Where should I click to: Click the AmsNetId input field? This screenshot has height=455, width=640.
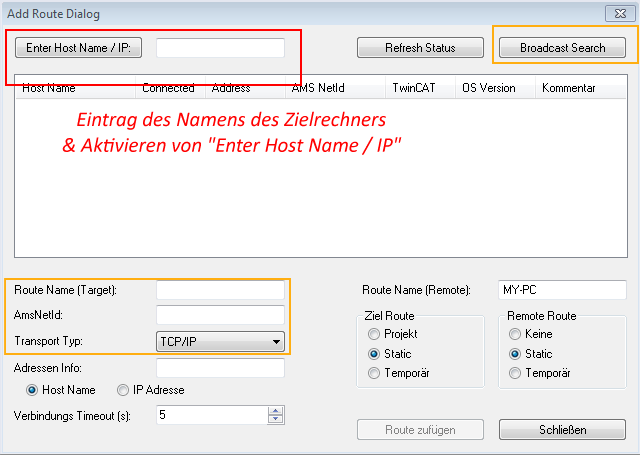pyautogui.click(x=220, y=315)
